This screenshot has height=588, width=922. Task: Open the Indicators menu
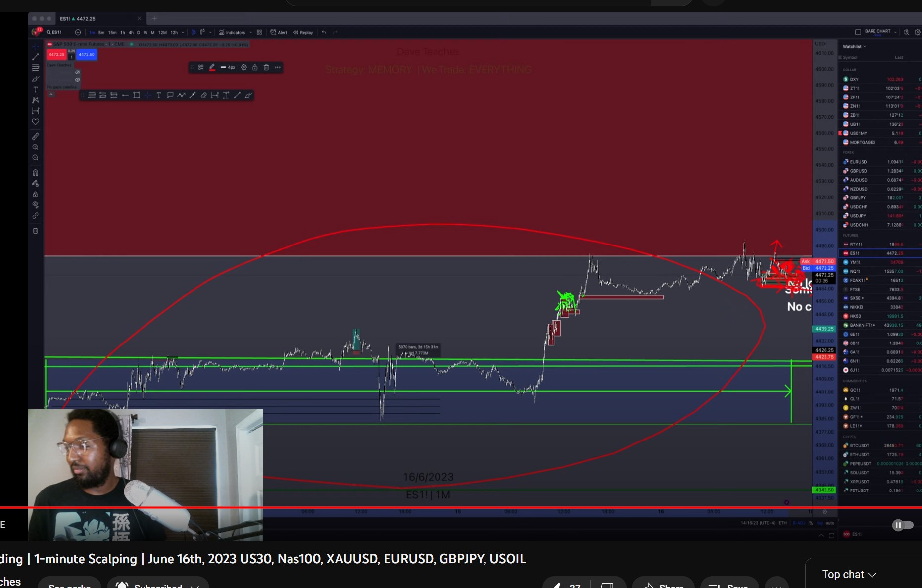click(232, 32)
